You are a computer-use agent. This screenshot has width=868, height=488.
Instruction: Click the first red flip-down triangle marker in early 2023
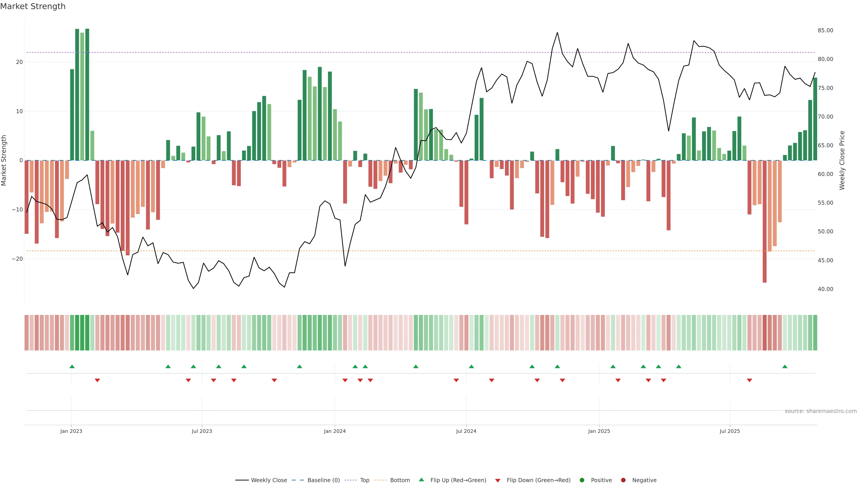[x=97, y=380]
